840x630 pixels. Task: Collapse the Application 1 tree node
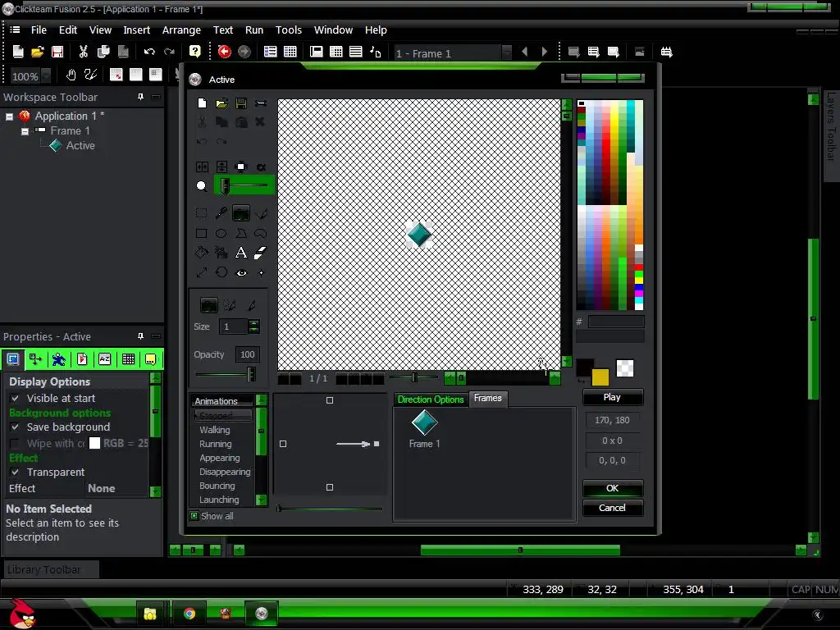click(9, 116)
